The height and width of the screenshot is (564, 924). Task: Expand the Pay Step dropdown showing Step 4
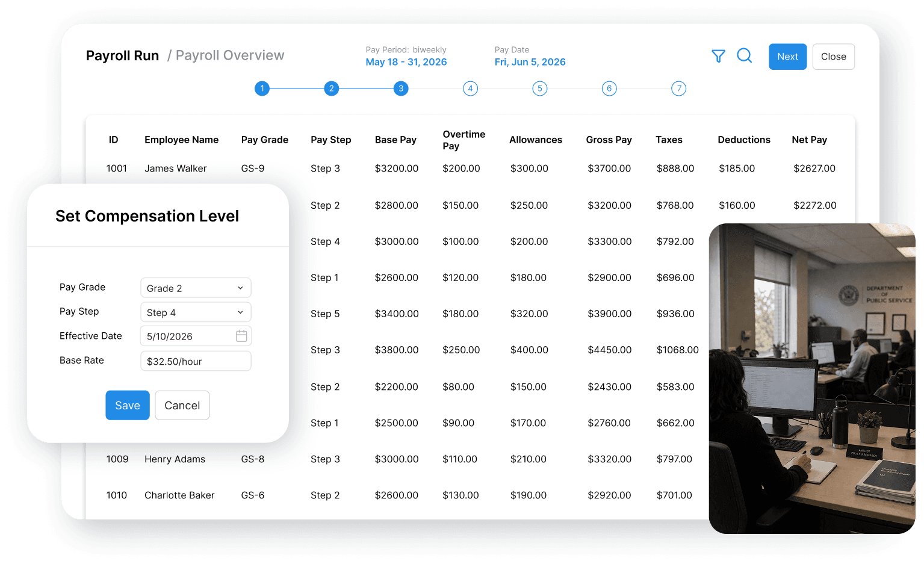[195, 312]
